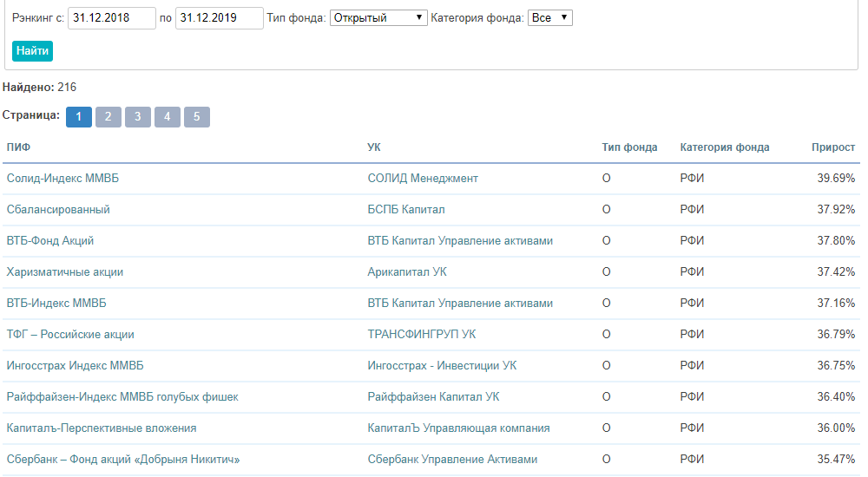
Task: Select the 36.40% growth value
Action: 836,396
